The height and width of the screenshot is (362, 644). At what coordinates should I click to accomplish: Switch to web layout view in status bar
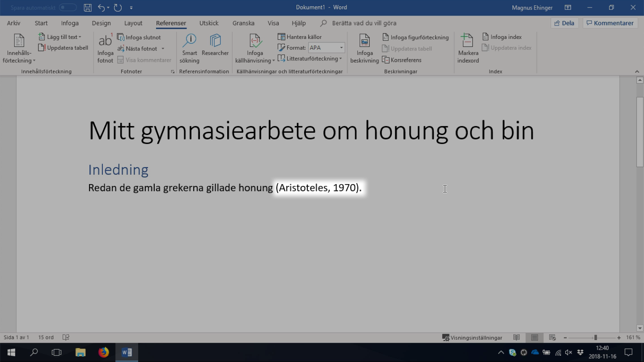(x=552, y=337)
